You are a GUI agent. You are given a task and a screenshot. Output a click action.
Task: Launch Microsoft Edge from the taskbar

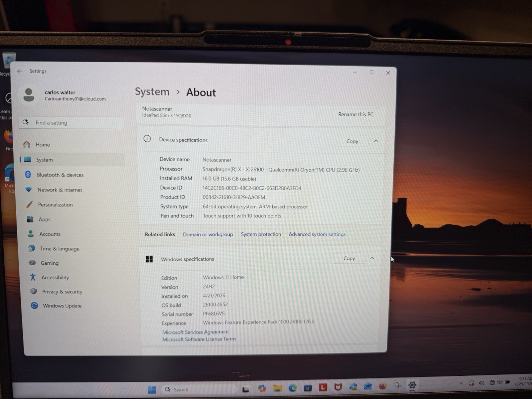(293, 388)
